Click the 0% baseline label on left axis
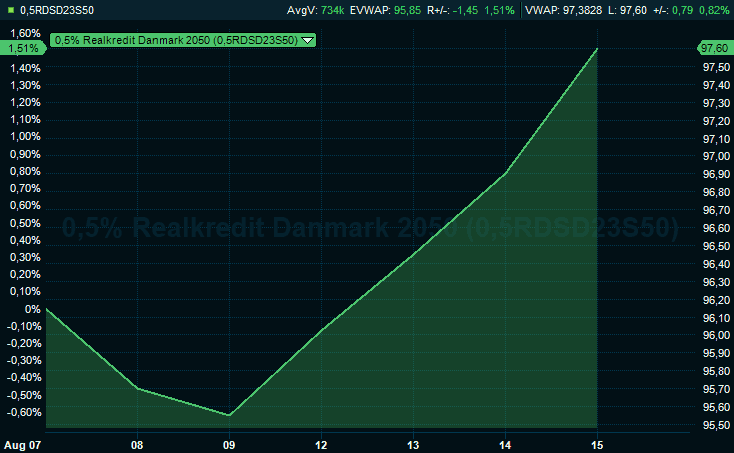Viewport: 734px width, 453px height. 34,309
